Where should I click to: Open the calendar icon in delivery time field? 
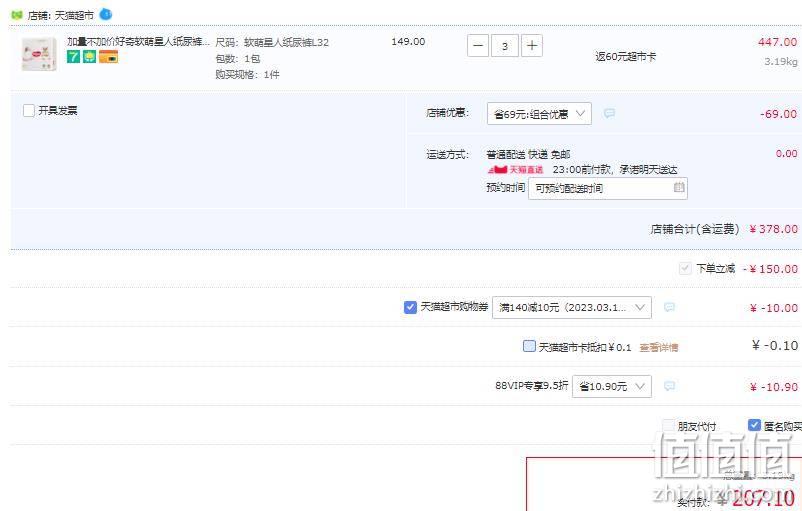click(x=679, y=187)
